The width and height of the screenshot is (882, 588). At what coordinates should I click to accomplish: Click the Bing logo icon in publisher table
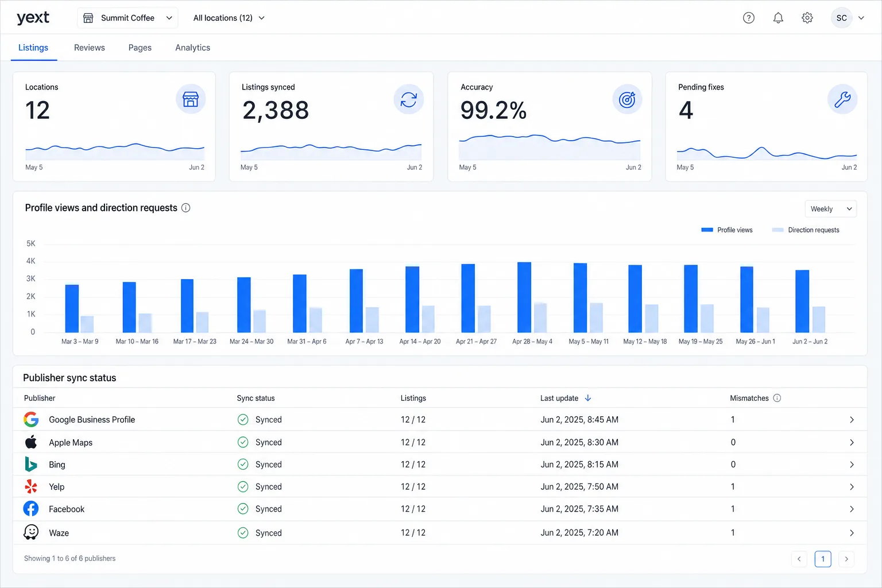point(31,464)
